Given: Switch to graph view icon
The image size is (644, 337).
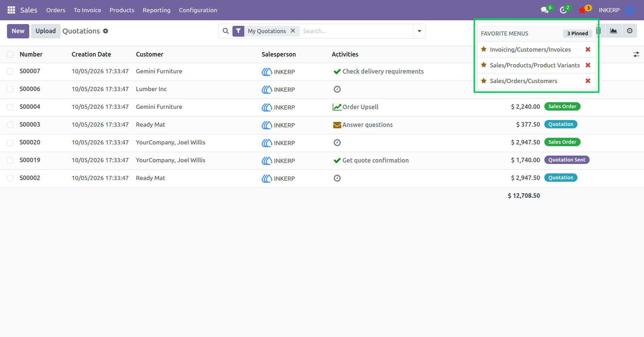Looking at the screenshot, I should (x=614, y=31).
